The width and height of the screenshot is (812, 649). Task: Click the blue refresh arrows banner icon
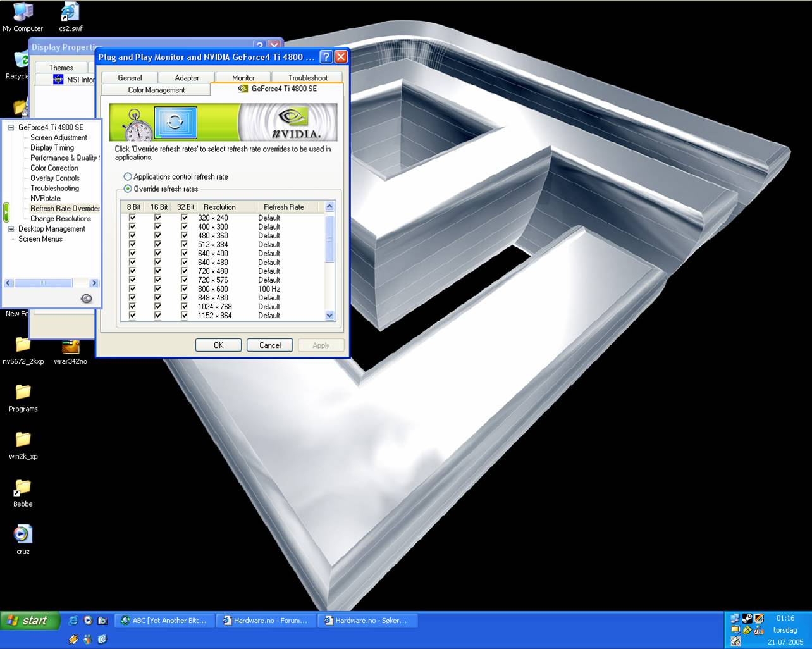click(x=175, y=122)
